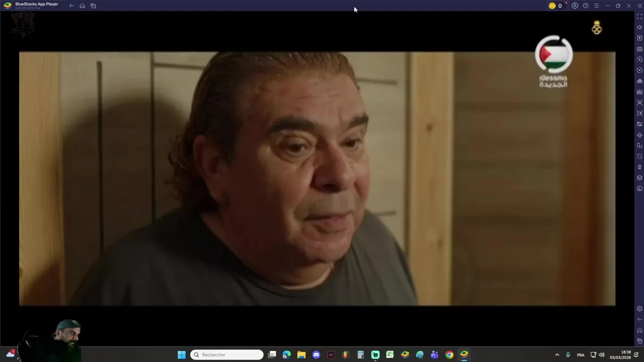Image resolution: width=644 pixels, height=362 pixels.
Task: Open the BlueStacks home screen icon
Action: [83, 6]
